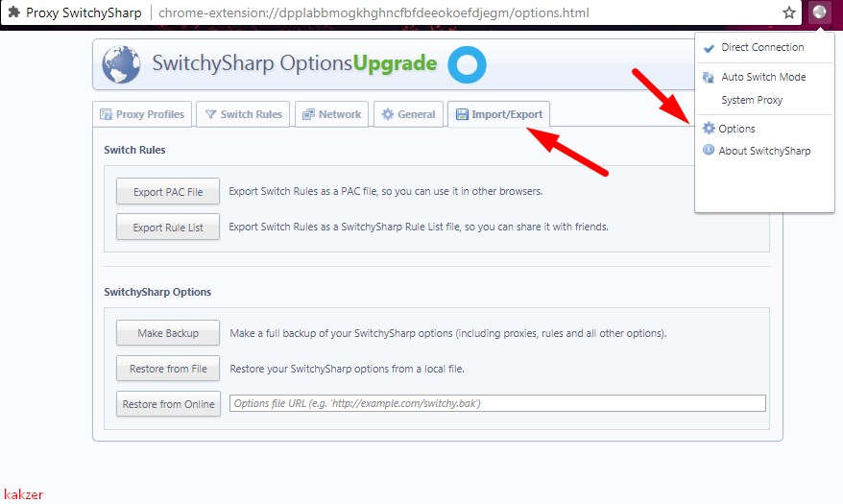
Task: Click the blue circle icon beside Upgrade
Action: 467,65
